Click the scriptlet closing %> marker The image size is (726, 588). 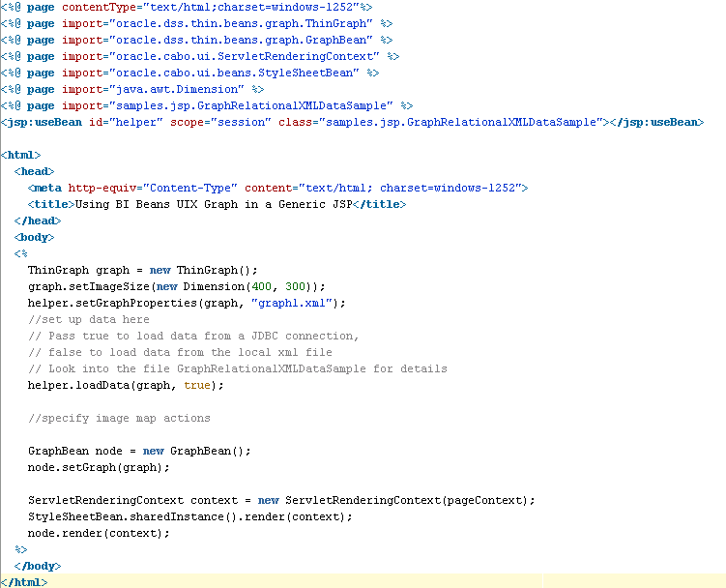[x=21, y=549]
